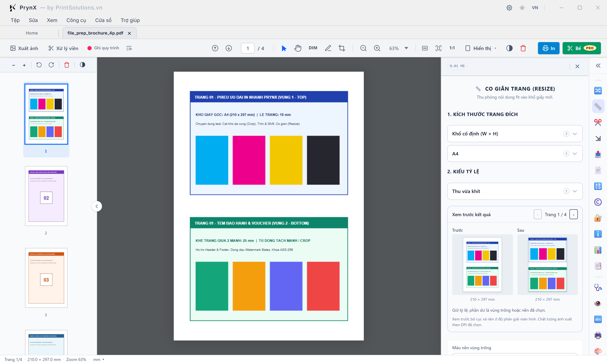This screenshot has height=364, width=607.
Task: Open the Trợ giúp menu
Action: pyautogui.click(x=130, y=20)
